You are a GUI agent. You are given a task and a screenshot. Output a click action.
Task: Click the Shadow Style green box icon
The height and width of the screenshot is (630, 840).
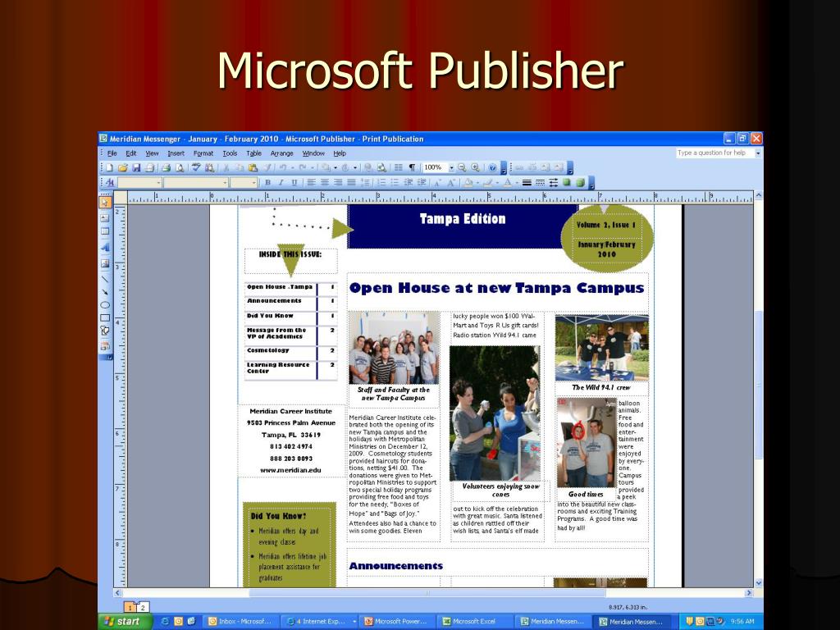pos(567,183)
